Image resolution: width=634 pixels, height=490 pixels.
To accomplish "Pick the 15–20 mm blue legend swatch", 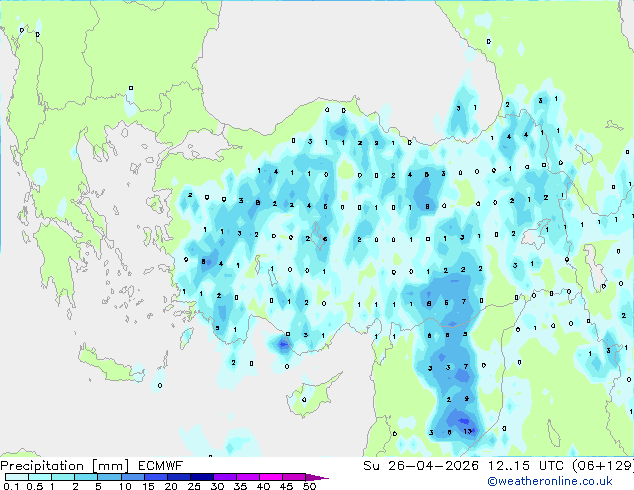I will (155, 477).
